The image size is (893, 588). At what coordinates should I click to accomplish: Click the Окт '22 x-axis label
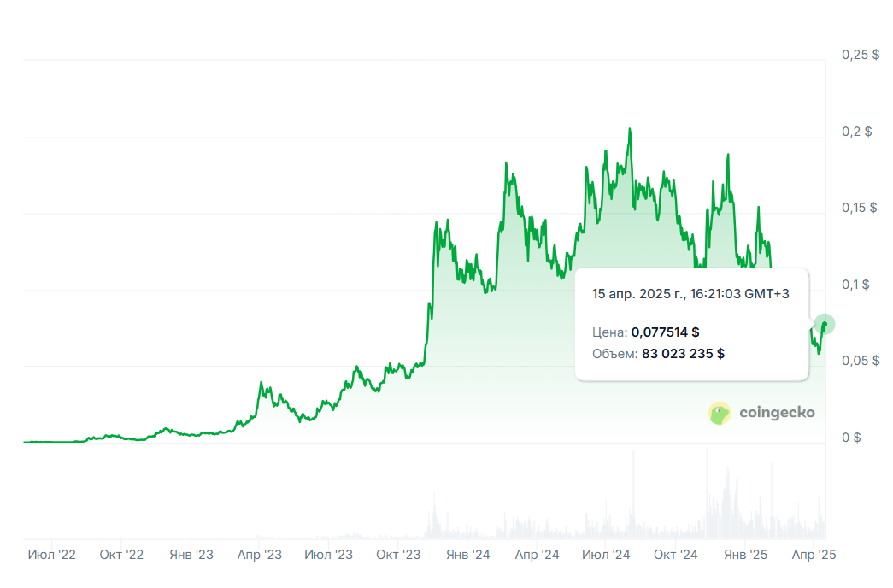pos(121,555)
